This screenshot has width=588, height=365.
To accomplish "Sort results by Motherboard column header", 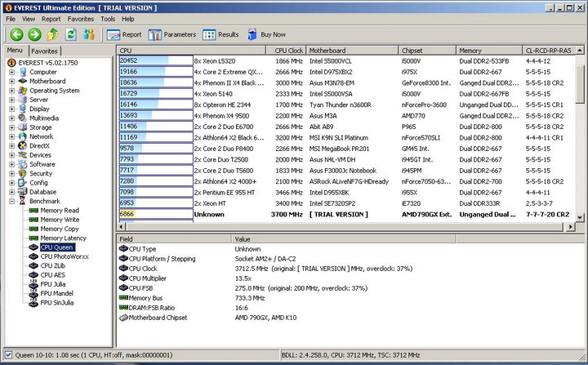I will tap(352, 51).
